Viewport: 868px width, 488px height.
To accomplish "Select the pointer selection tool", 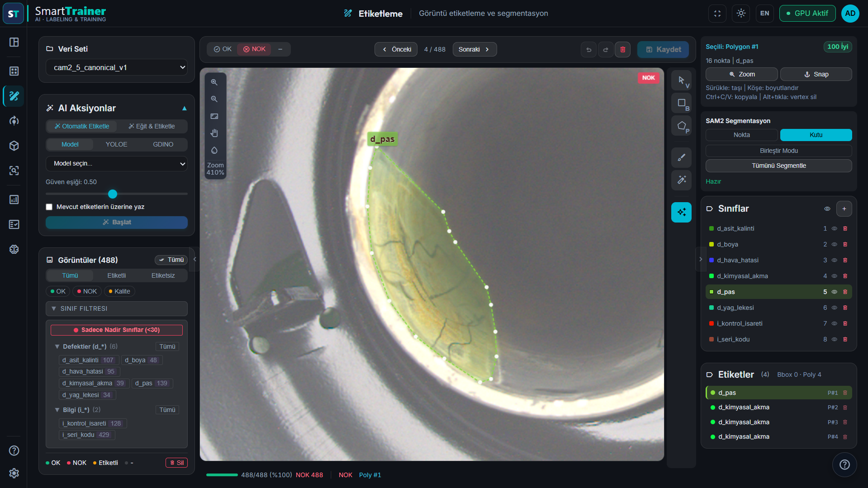I will pos(681,81).
